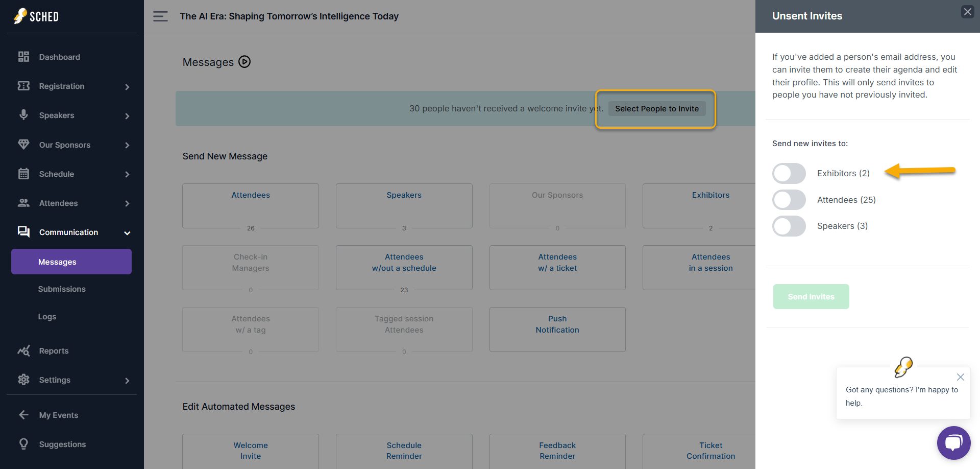Viewport: 980px width, 469px height.
Task: Turn on the Speakers (3) toggle
Action: point(789,226)
